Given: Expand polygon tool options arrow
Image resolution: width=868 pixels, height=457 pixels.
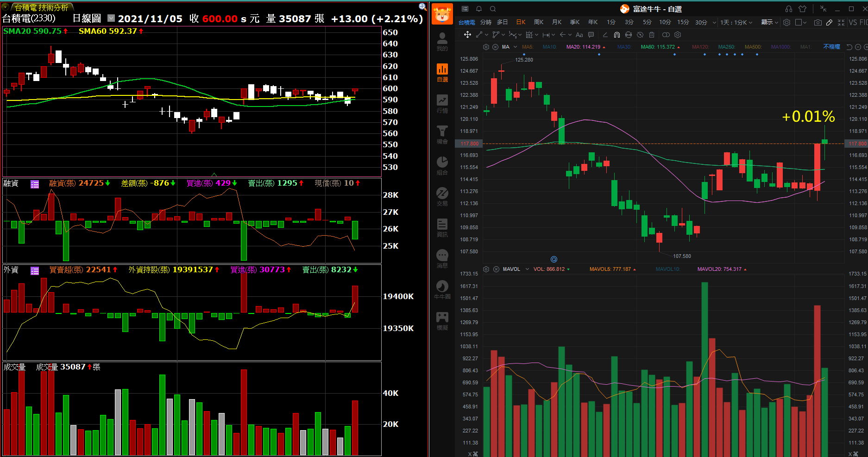Looking at the screenshot, I should point(503,35).
